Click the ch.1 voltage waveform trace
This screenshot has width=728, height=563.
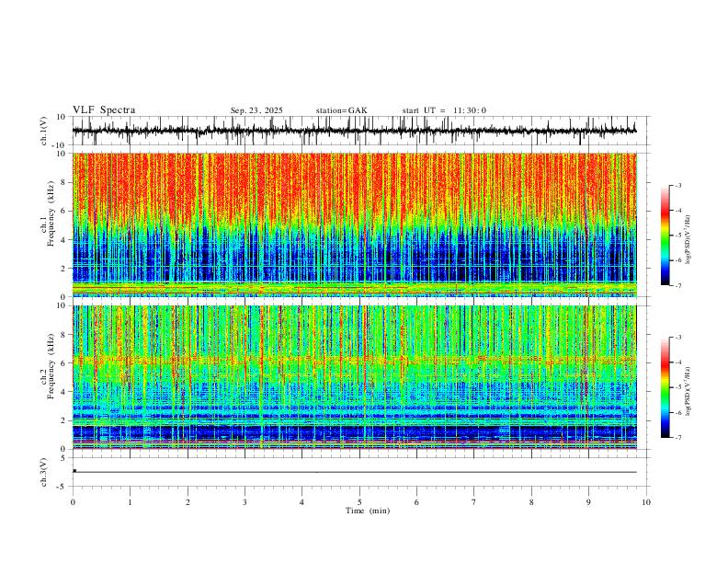[x=354, y=131]
